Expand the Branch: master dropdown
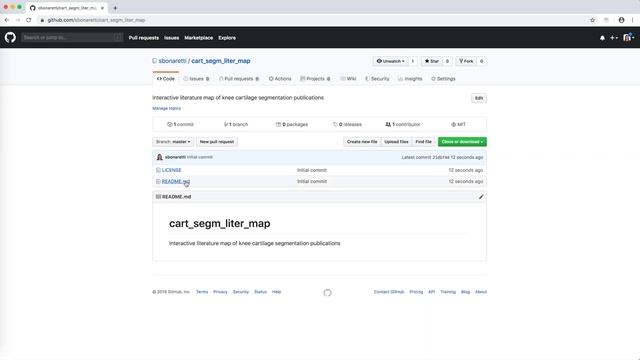 [173, 142]
